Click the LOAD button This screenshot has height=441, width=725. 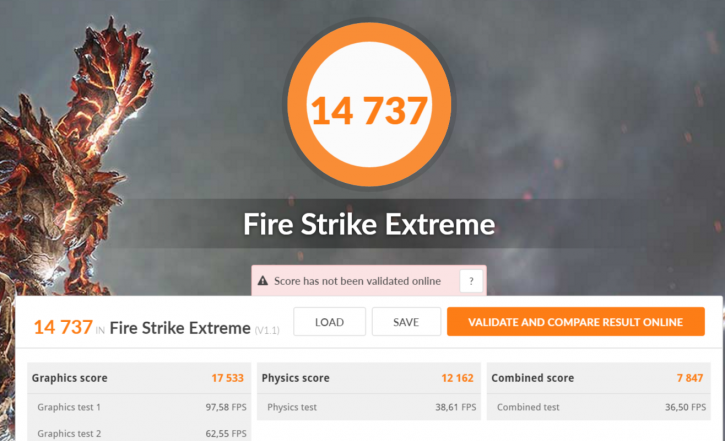point(329,322)
